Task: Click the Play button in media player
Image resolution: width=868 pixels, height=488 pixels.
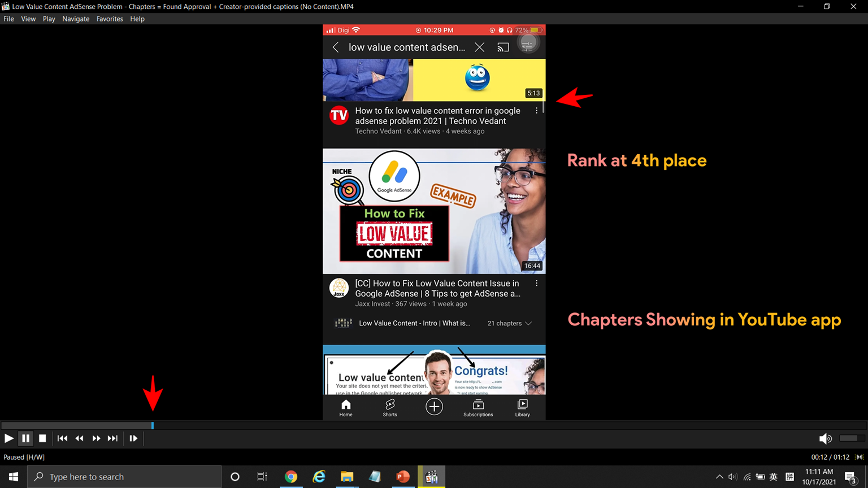Action: point(8,438)
